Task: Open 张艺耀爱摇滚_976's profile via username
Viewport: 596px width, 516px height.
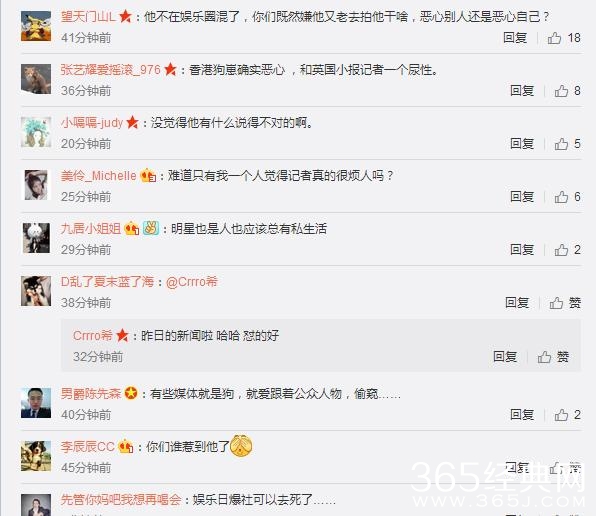Action: 111,70
